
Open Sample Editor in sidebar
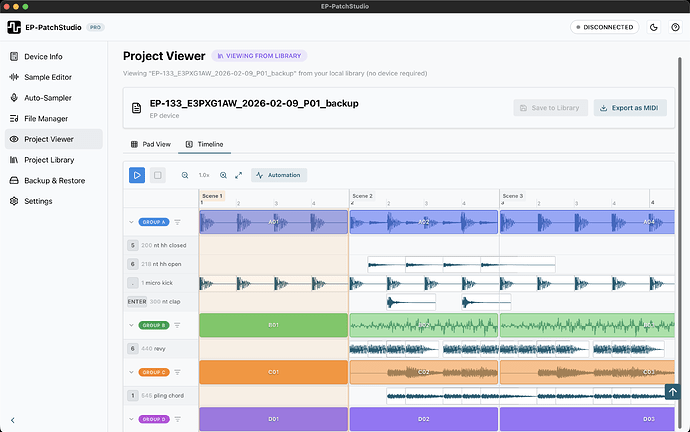[47, 76]
